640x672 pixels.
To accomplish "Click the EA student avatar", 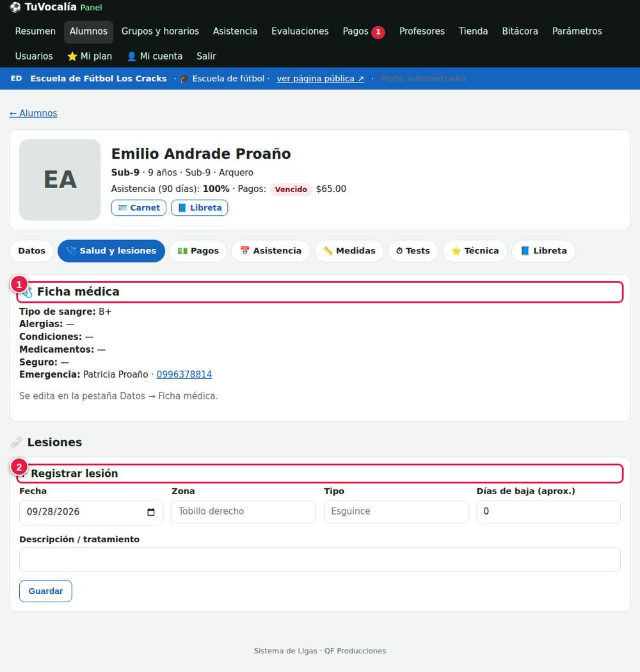I will coord(60,180).
